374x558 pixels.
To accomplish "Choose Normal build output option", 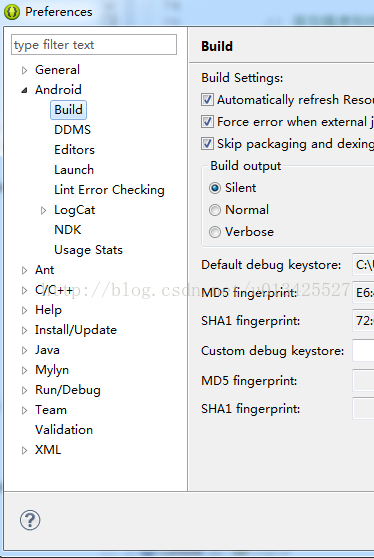I will click(x=215, y=210).
